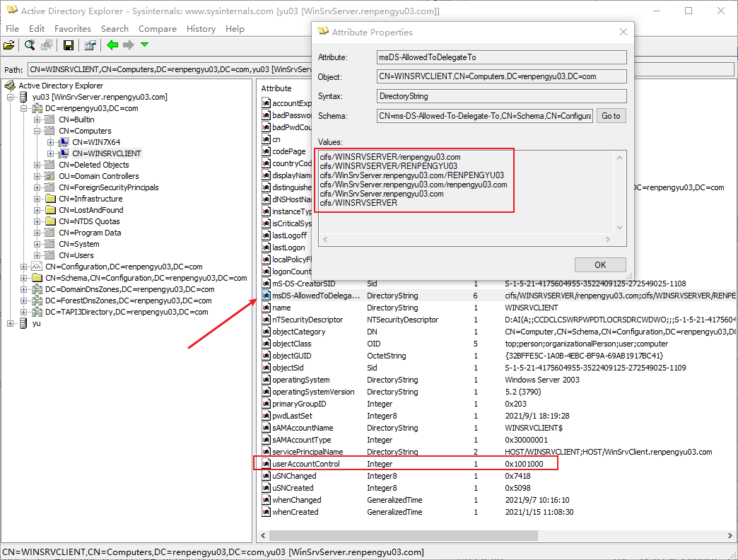The image size is (738, 560).
Task: Click the OK button in Attribute Properties
Action: pyautogui.click(x=600, y=265)
